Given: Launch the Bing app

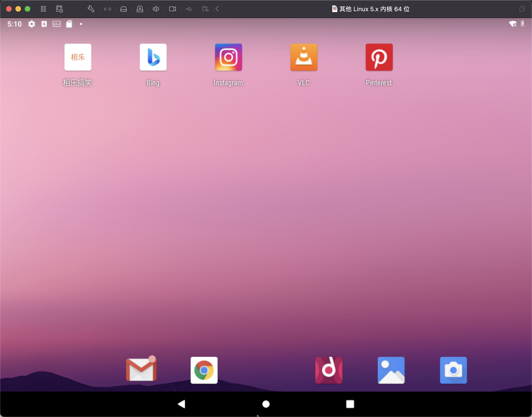Looking at the screenshot, I should pos(153,57).
